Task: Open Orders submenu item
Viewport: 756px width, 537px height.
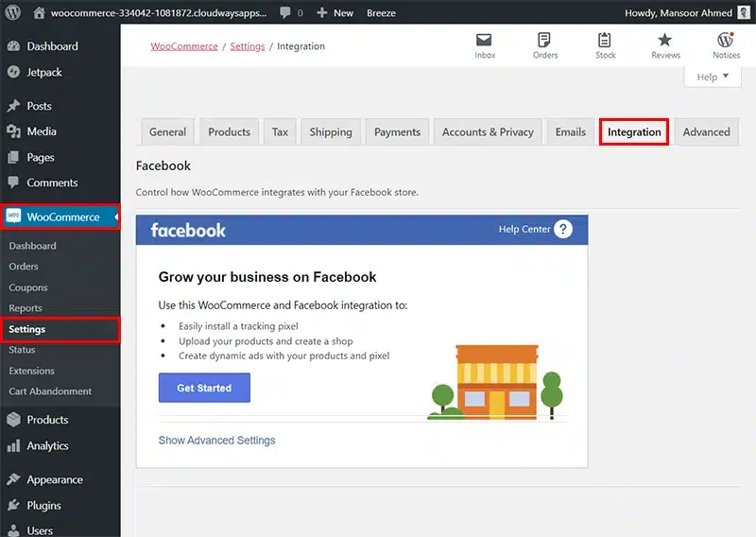Action: [23, 267]
